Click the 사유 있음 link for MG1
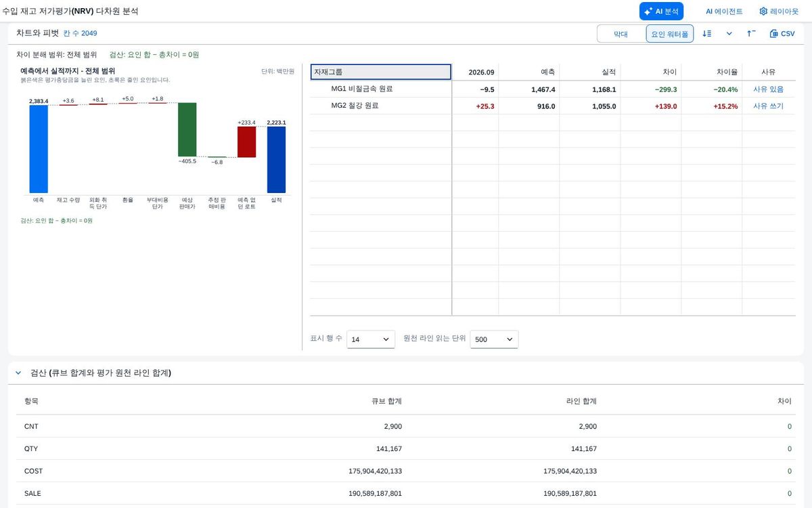 768,89
